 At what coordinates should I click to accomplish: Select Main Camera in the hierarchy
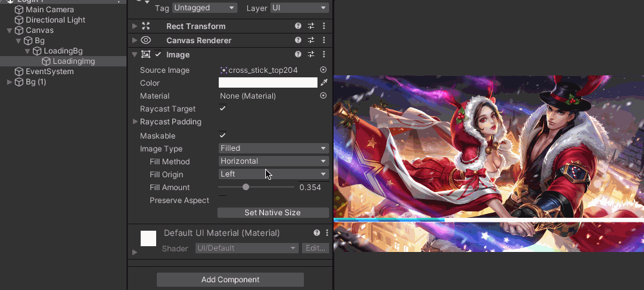point(50,10)
